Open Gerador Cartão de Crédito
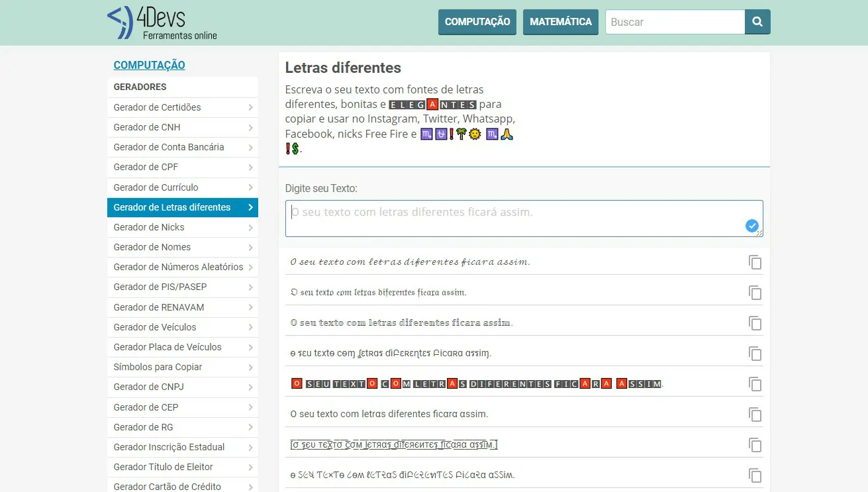The width and height of the screenshot is (868, 492). [x=183, y=486]
